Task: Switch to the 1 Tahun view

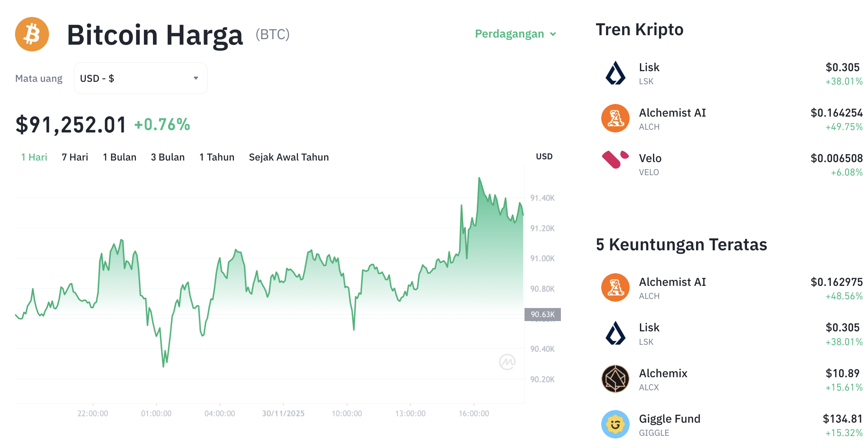Action: pos(217,157)
